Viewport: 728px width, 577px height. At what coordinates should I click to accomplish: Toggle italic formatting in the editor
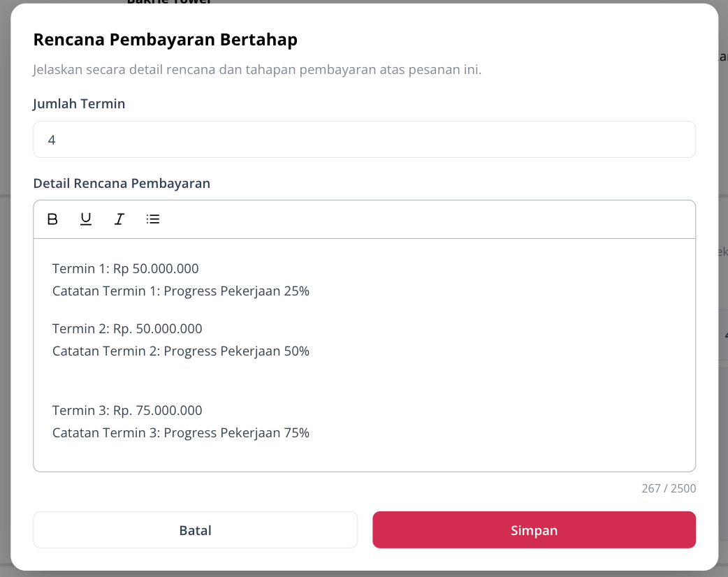click(x=119, y=219)
